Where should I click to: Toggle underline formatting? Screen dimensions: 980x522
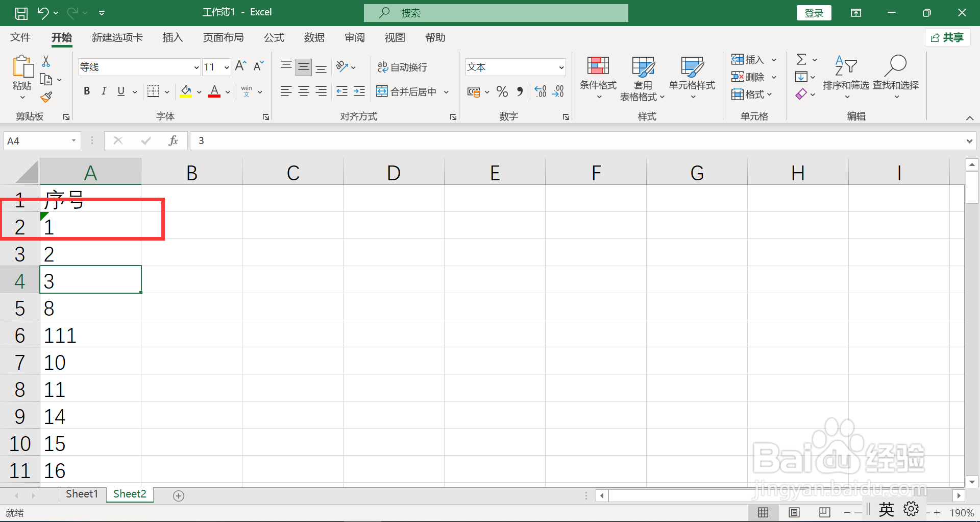pos(121,91)
